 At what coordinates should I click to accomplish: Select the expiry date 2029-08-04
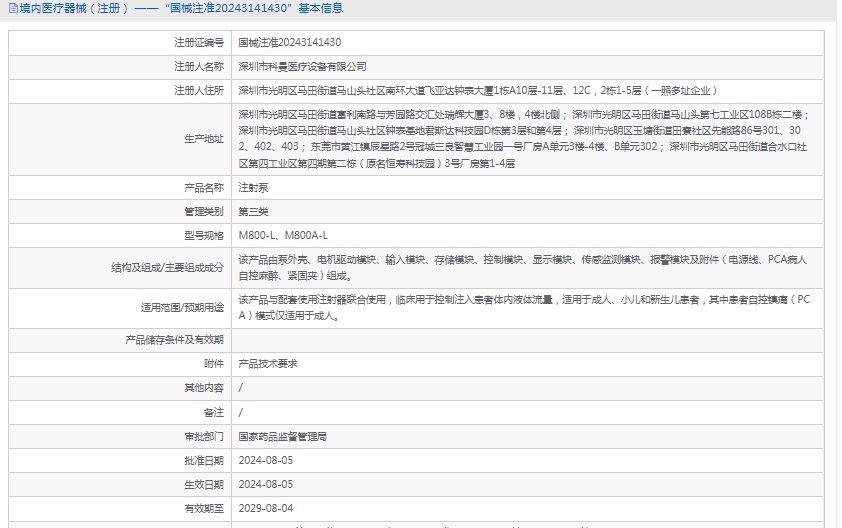pos(265,508)
